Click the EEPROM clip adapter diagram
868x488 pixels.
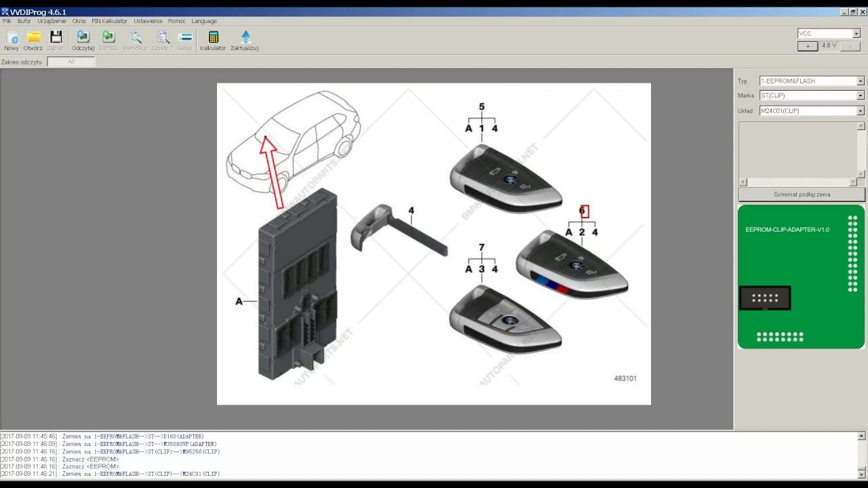801,277
